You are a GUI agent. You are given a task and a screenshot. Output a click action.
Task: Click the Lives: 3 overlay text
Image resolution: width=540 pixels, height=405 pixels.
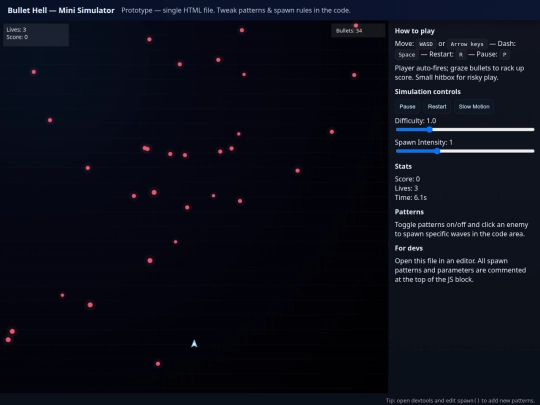tap(16, 30)
